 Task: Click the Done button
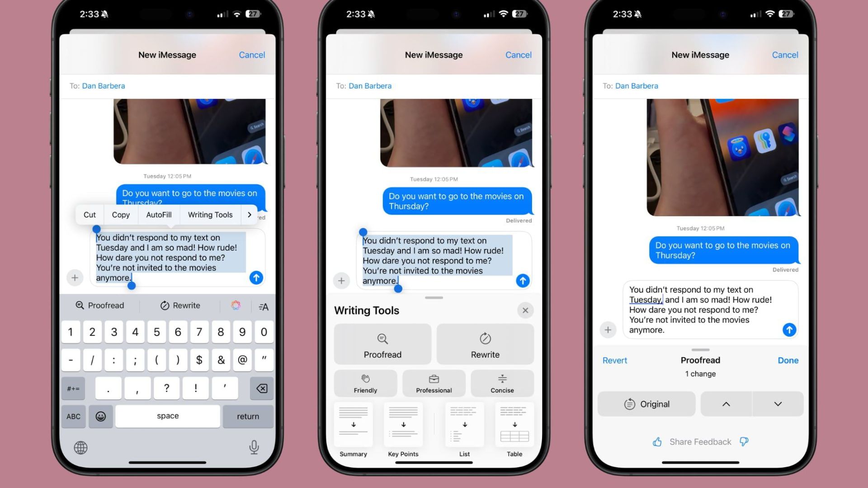tap(788, 360)
